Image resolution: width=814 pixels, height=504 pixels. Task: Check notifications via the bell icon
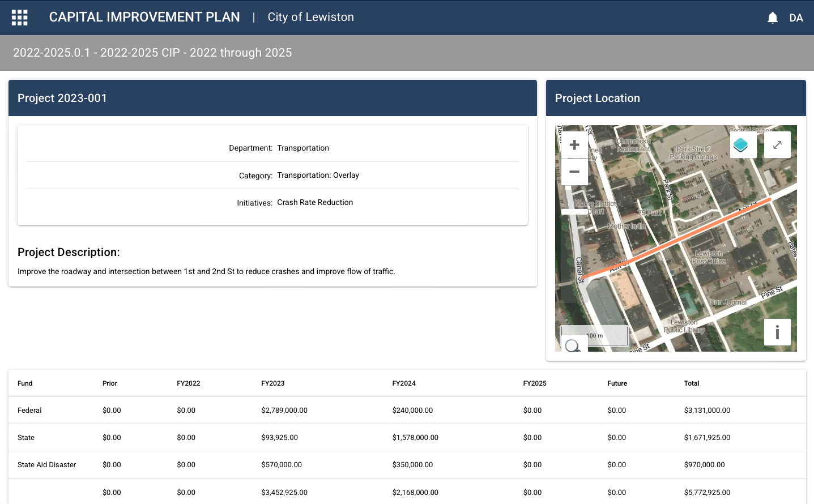coord(772,17)
